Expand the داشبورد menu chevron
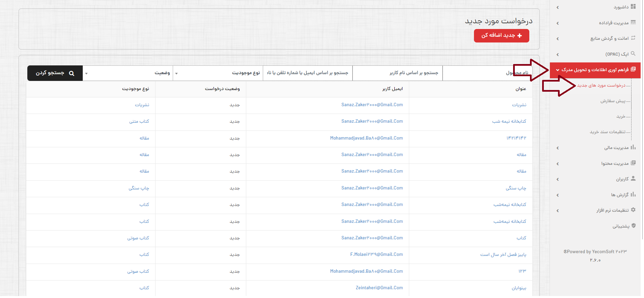 pos(558,7)
